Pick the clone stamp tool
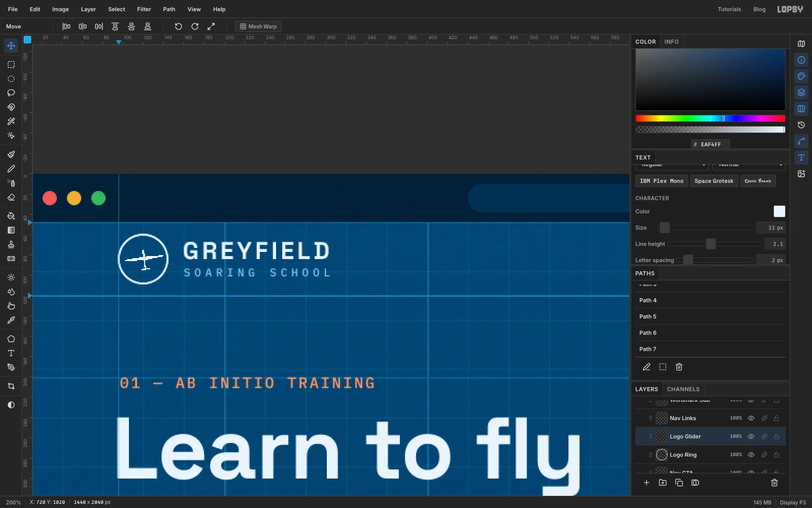812x508 pixels. click(x=11, y=244)
